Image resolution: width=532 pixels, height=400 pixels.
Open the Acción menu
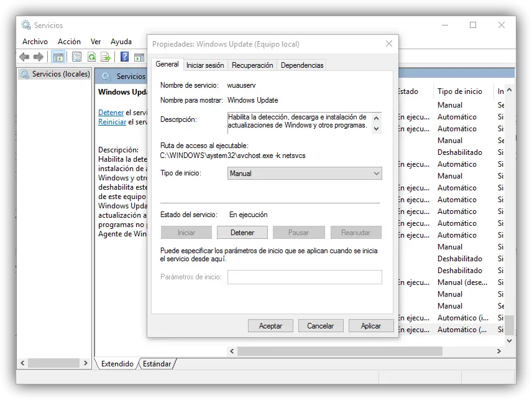(x=69, y=42)
